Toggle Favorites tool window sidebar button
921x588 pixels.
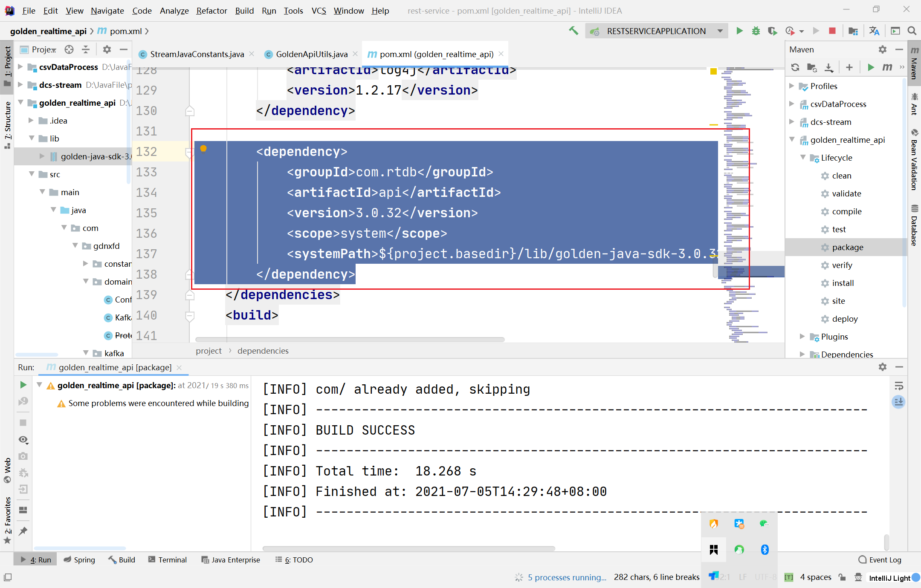[x=7, y=520]
